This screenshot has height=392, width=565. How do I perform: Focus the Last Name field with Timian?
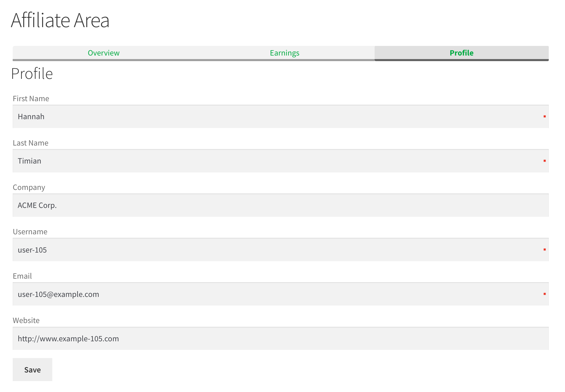281,161
